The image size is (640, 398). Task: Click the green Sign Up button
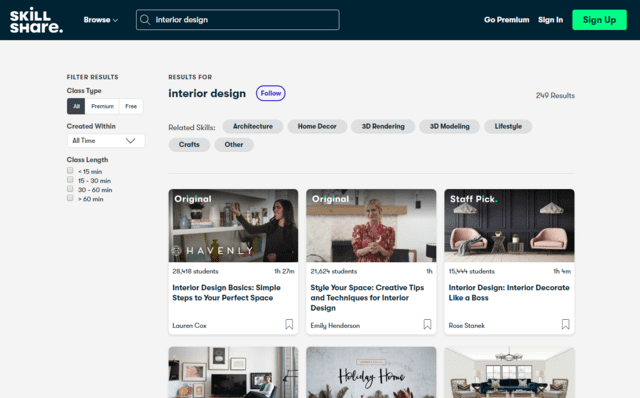599,20
